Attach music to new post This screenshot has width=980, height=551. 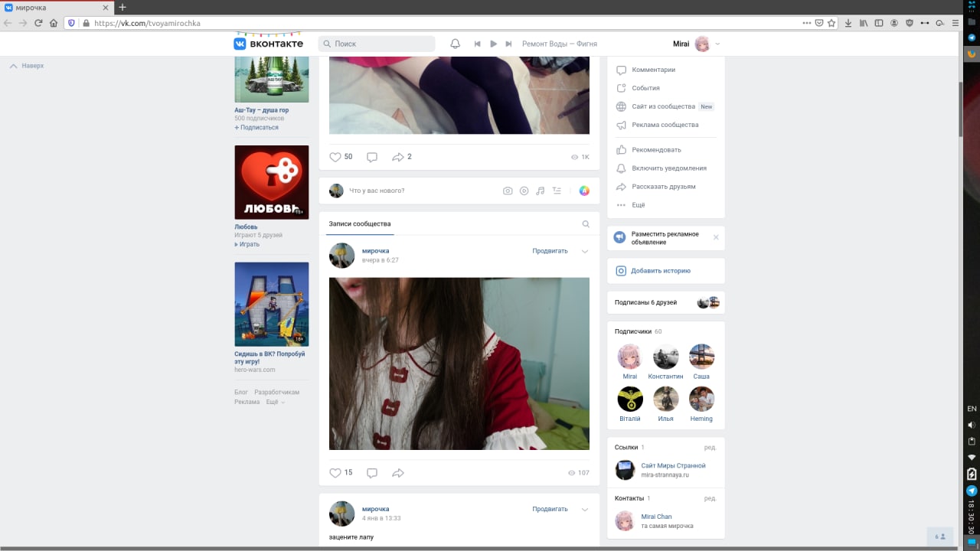tap(541, 191)
